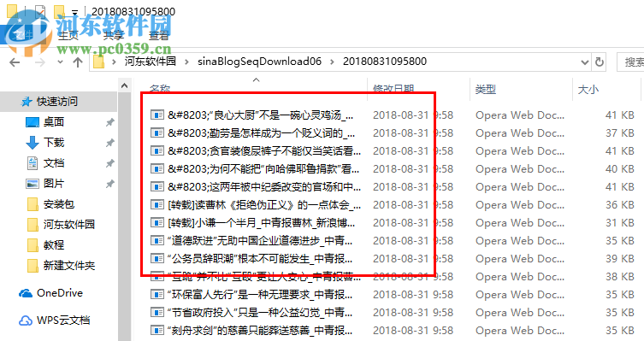Screen dimensions: 644x341
Task: Unpin 下载 using its pin icon
Action: [109, 143]
